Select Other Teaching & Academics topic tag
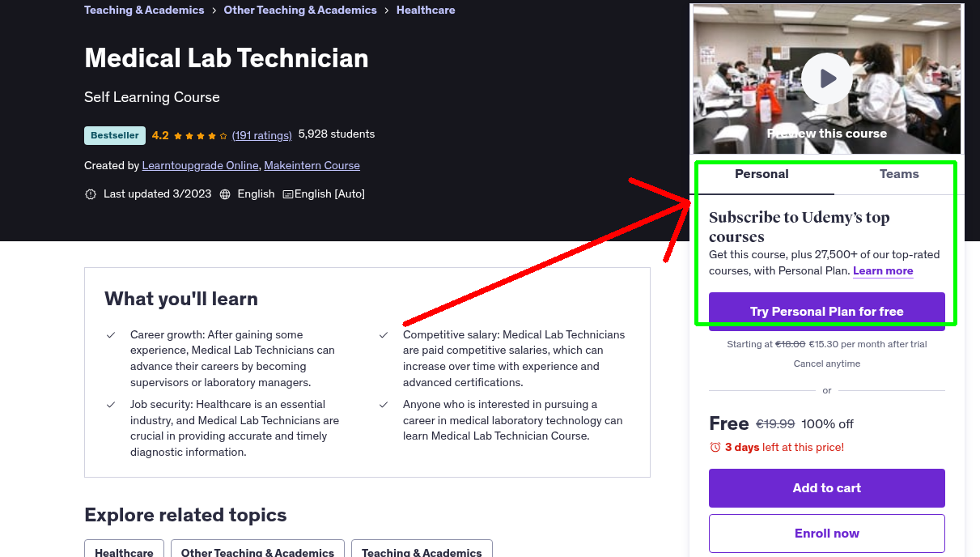This screenshot has width=980, height=557. pos(257,551)
